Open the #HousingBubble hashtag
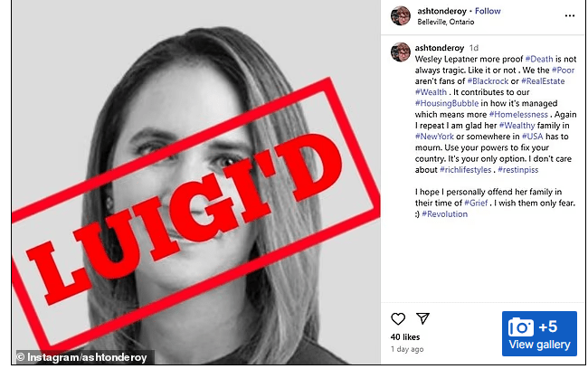The image size is (588, 369). 447,103
